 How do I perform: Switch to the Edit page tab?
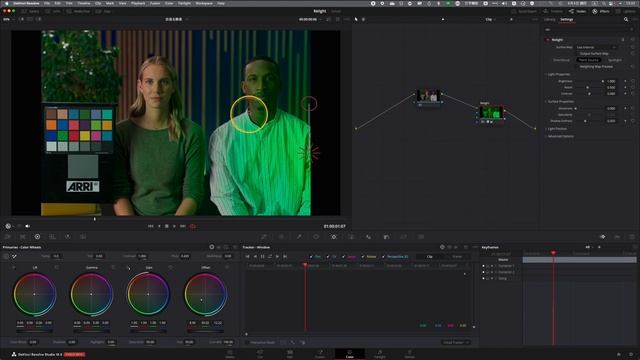290,354
